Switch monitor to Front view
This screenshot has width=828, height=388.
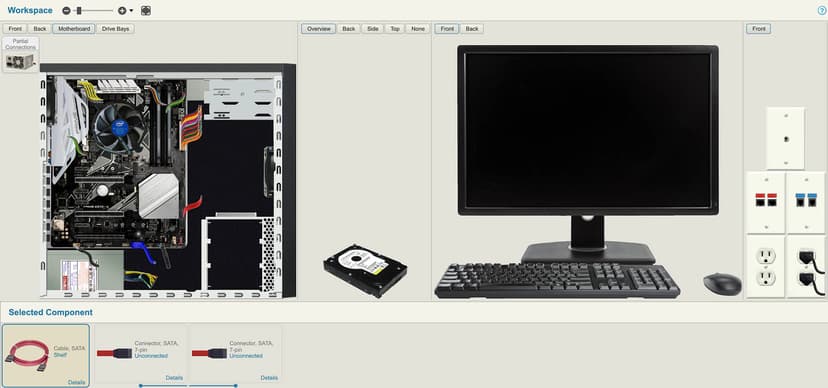447,29
